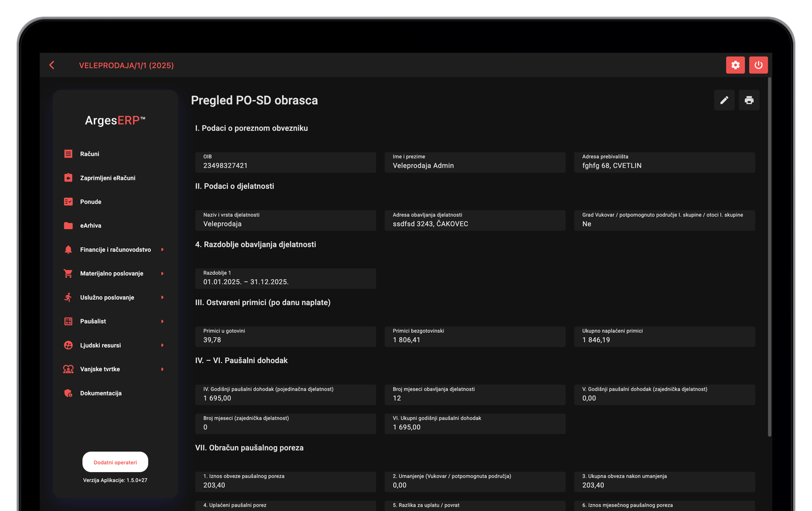The width and height of the screenshot is (812, 511).
Task: Expand Vanjske tvrtke submenu arrow
Action: tap(162, 369)
